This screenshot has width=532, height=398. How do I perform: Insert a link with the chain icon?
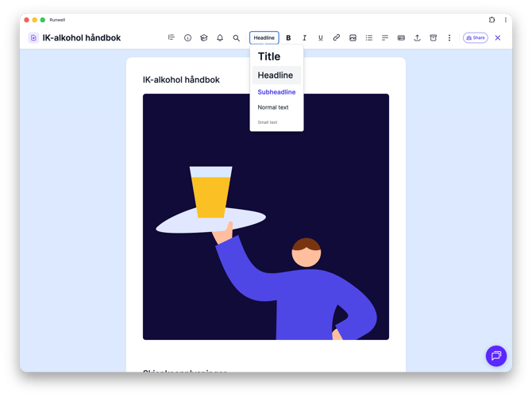coord(336,37)
